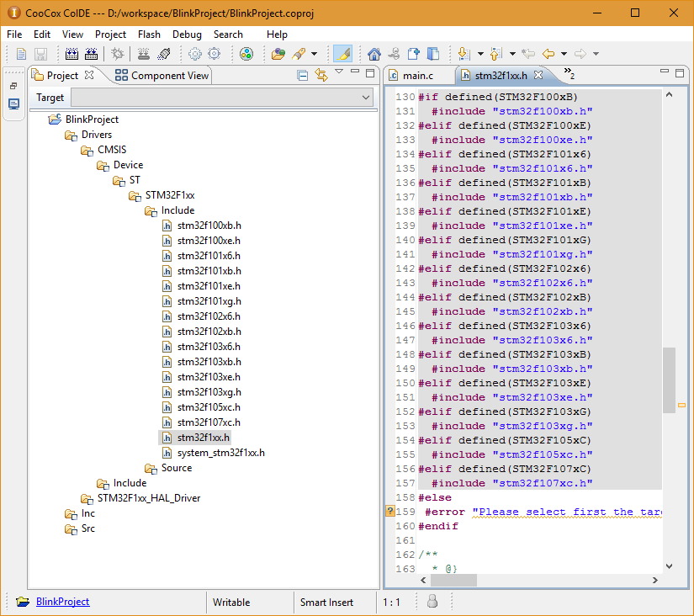Click the page-with-plus icon right of Home
The height and width of the screenshot is (616, 694).
click(413, 54)
